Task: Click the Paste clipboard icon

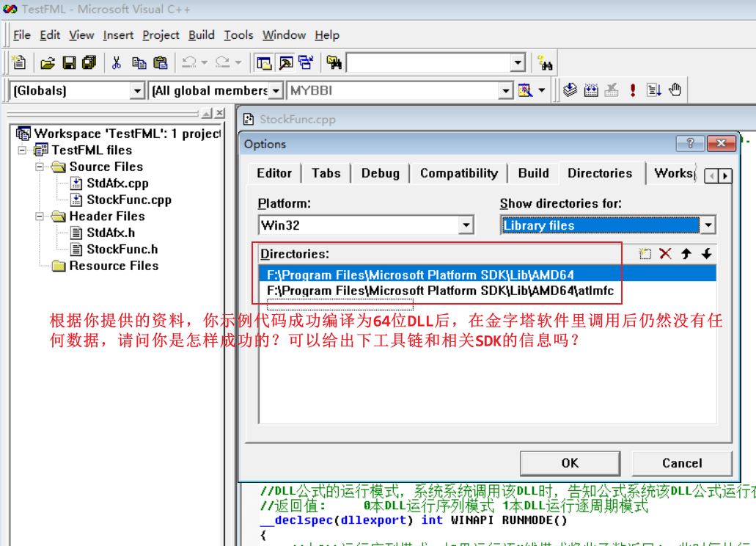Action: (160, 62)
